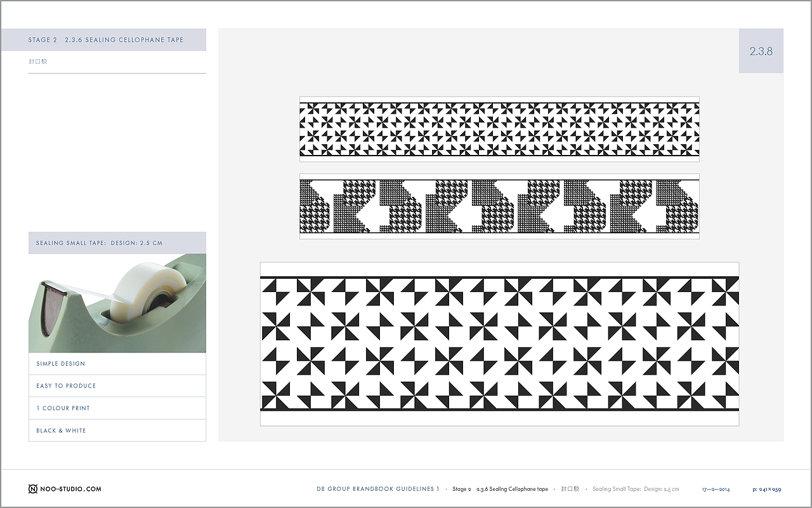Select the small pinwheel pattern tape strip
812x508 pixels.
[x=499, y=129]
